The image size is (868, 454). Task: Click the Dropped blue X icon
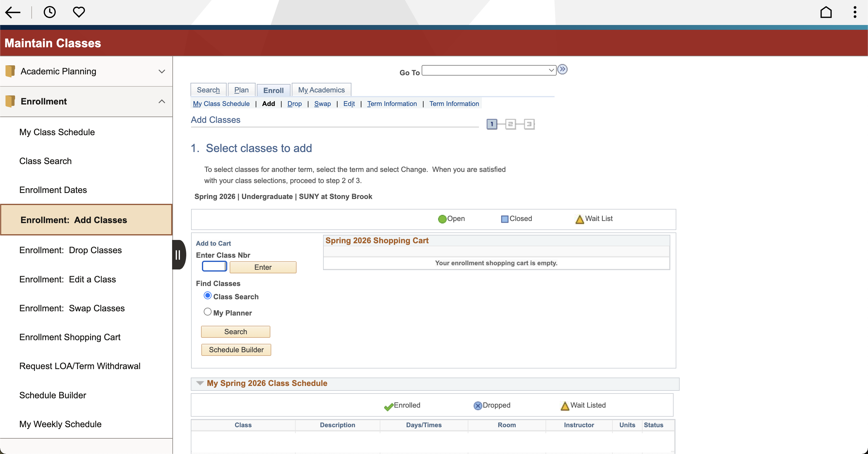[x=477, y=406]
